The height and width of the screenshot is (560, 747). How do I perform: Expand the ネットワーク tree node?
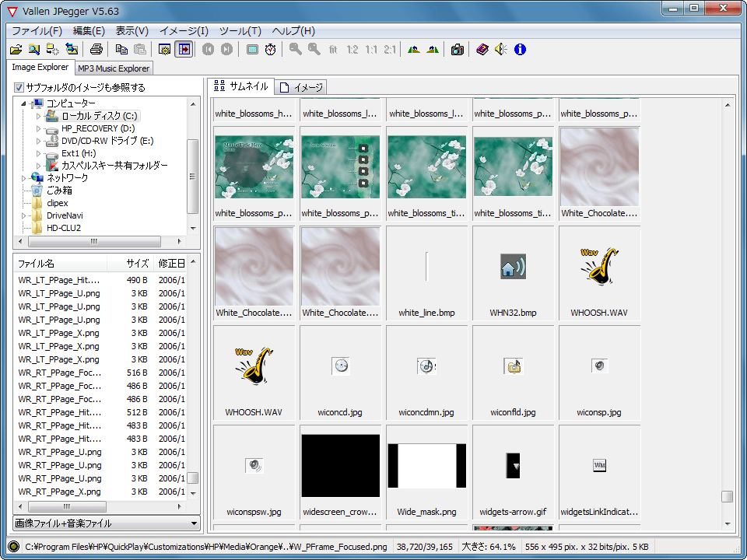point(23,178)
